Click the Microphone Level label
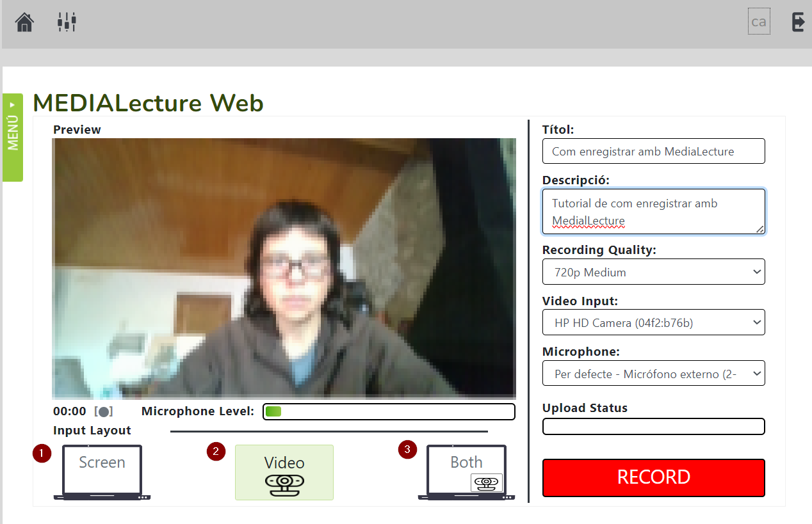The height and width of the screenshot is (524, 812). [198, 411]
